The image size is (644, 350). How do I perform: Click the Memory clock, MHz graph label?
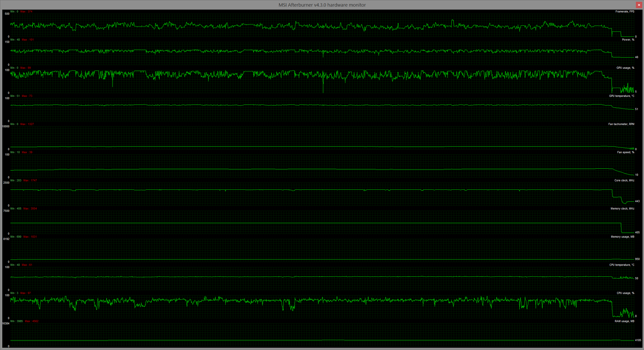coord(622,208)
